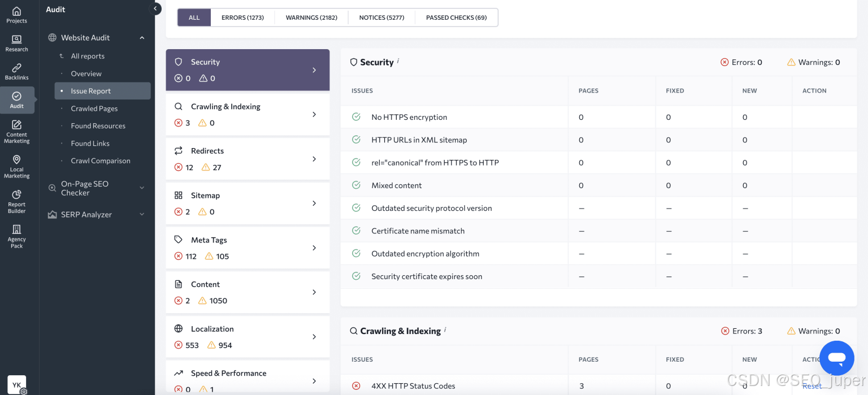Click the red error icon for 4XX HTTP Status Codes
868x395 pixels.
(x=356, y=386)
